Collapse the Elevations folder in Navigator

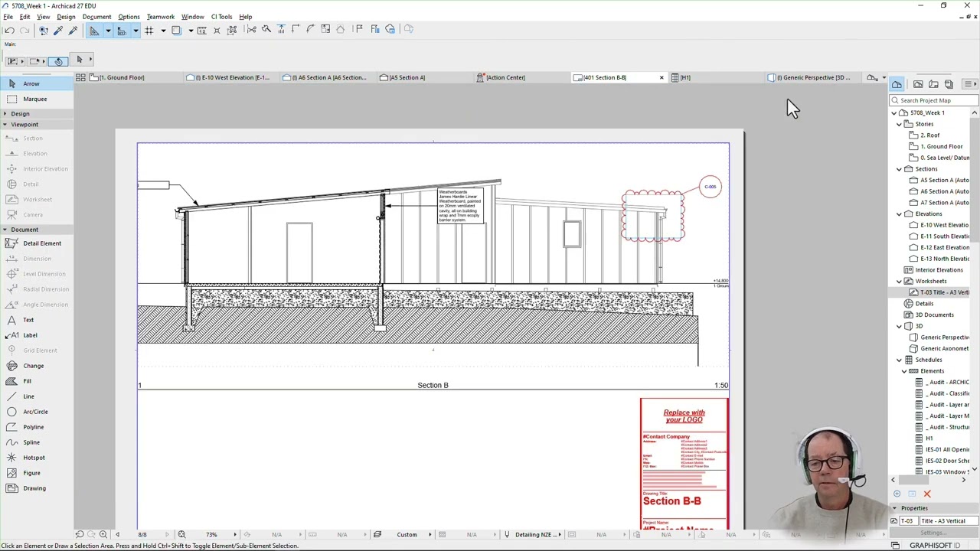click(x=900, y=214)
